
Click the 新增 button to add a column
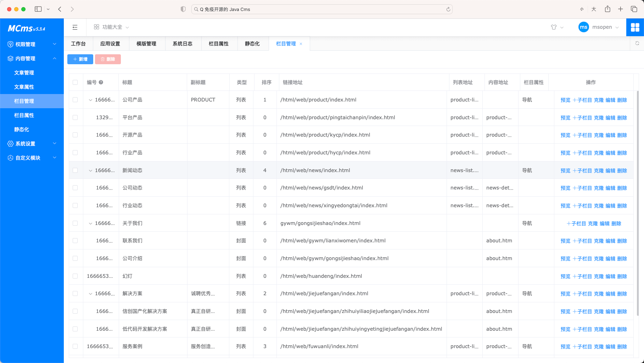[x=80, y=59]
